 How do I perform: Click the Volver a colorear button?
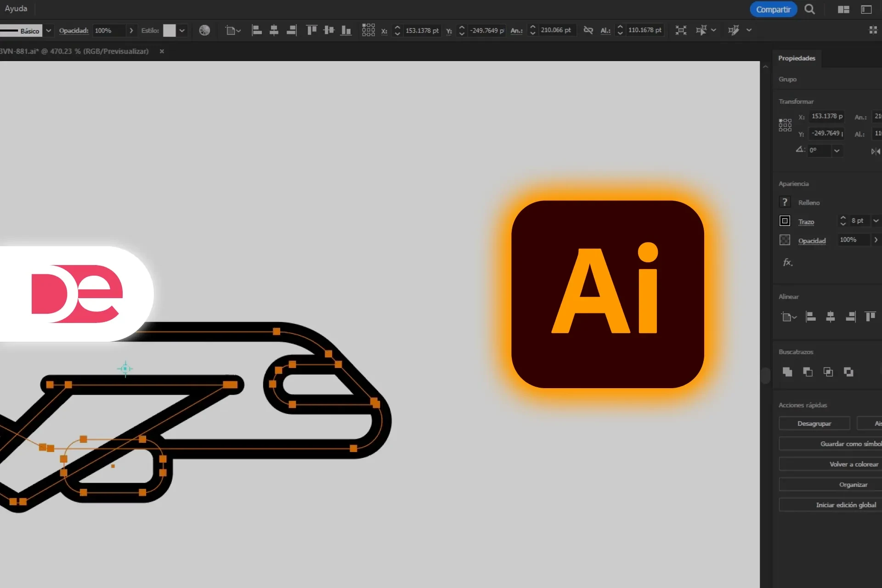831,464
